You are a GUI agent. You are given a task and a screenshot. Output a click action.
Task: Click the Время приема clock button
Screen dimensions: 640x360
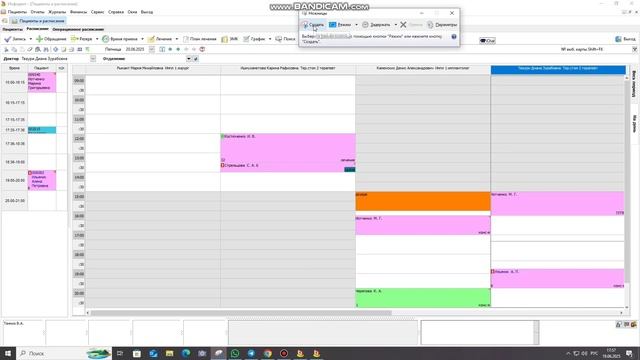120,39
